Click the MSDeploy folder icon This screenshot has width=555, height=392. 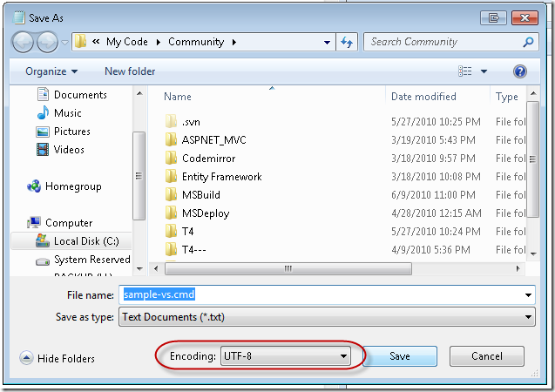pyautogui.click(x=171, y=213)
